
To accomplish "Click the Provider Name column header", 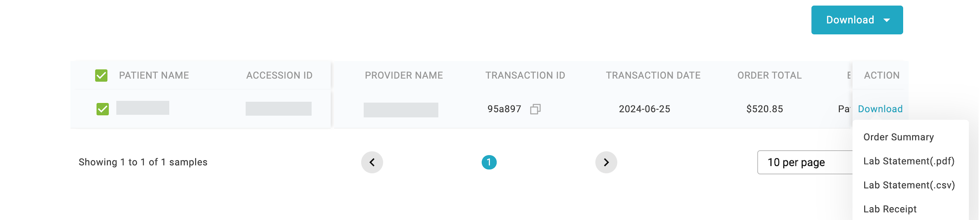I will point(404,76).
